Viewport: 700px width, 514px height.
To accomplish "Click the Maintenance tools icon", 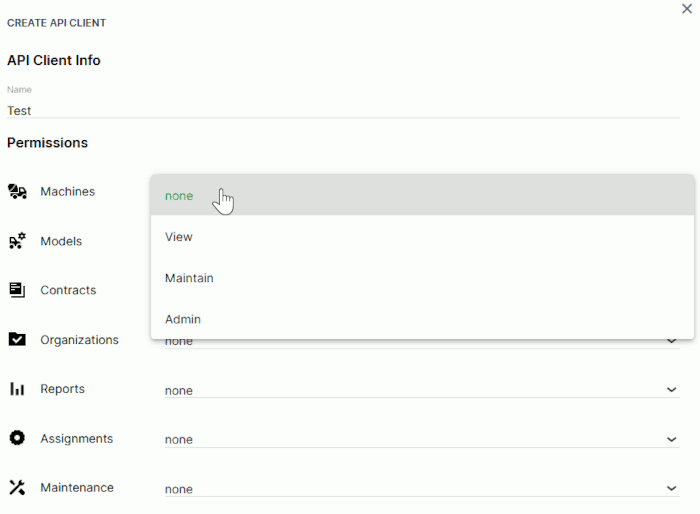I will pos(17,488).
